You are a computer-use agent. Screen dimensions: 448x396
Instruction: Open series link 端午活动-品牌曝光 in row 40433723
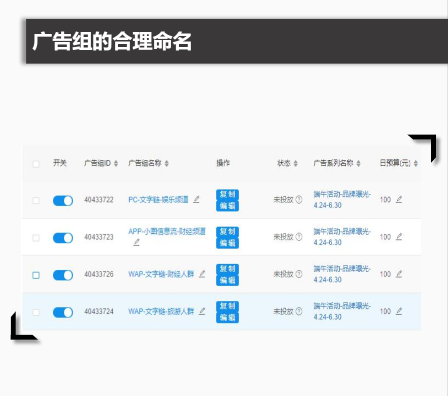(342, 237)
